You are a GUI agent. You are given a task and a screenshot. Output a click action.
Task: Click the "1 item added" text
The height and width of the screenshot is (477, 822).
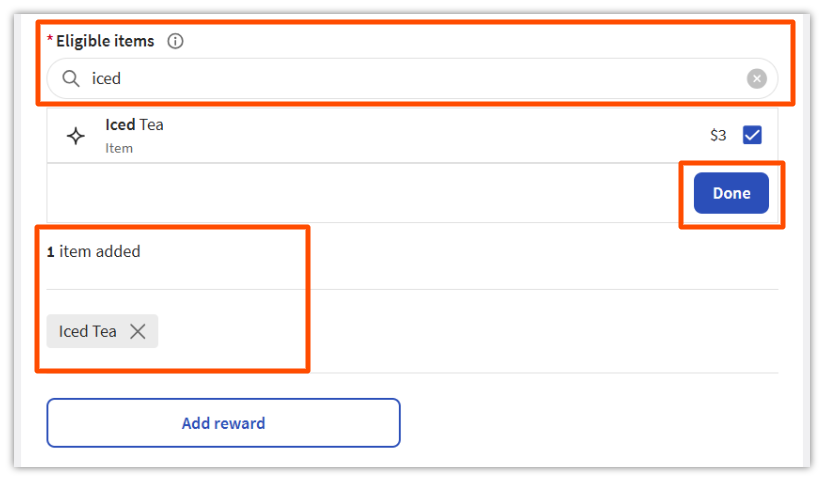[x=94, y=251]
